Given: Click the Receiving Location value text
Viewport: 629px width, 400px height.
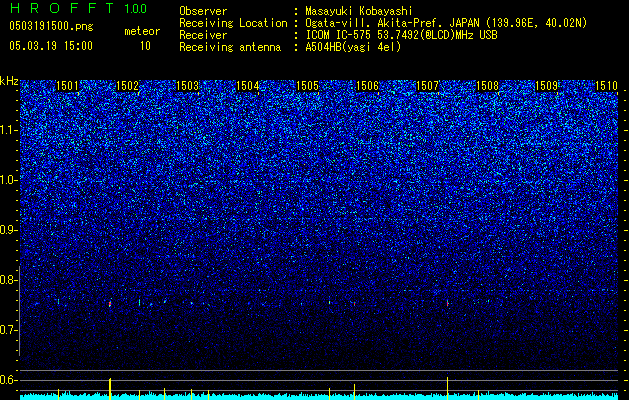Looking at the screenshot, I should [446, 23].
